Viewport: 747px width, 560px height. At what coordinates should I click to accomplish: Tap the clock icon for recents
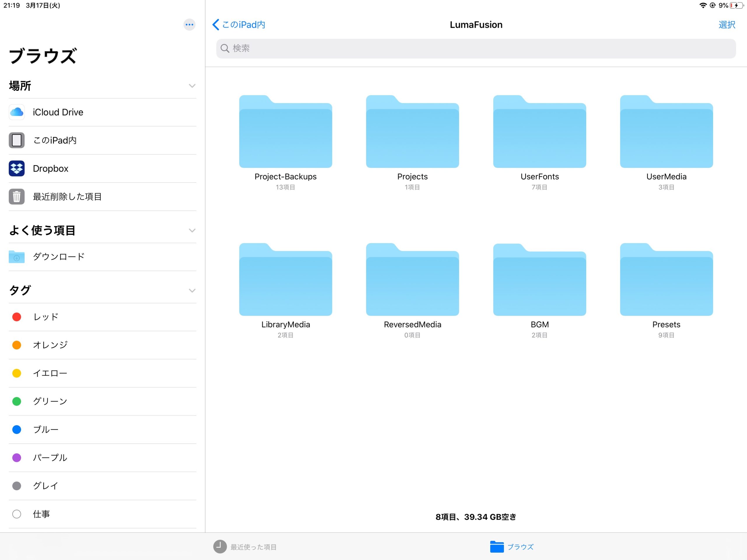(x=220, y=547)
